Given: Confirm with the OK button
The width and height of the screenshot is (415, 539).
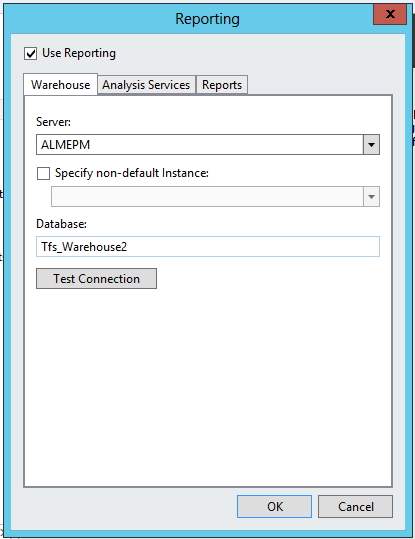Looking at the screenshot, I should pos(274,506).
